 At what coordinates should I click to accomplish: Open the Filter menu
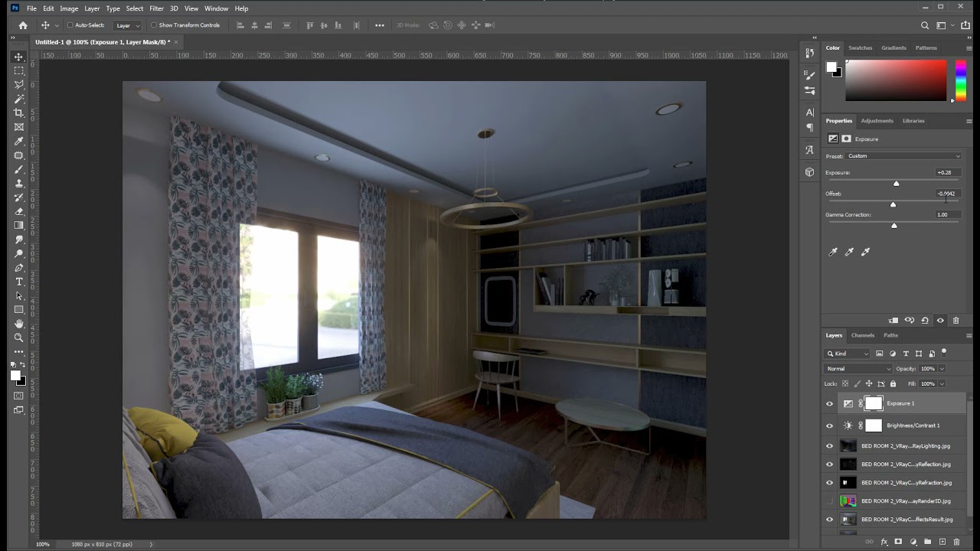tap(156, 8)
